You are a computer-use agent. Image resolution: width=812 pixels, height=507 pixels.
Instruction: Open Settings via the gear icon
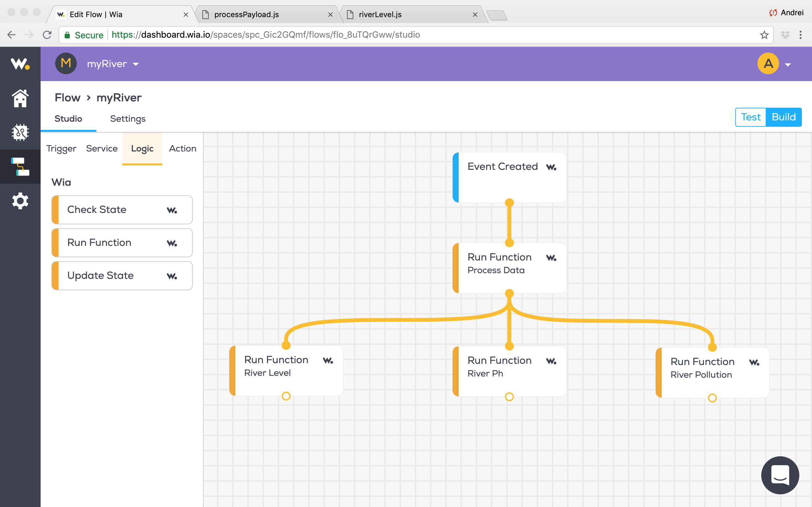(20, 201)
